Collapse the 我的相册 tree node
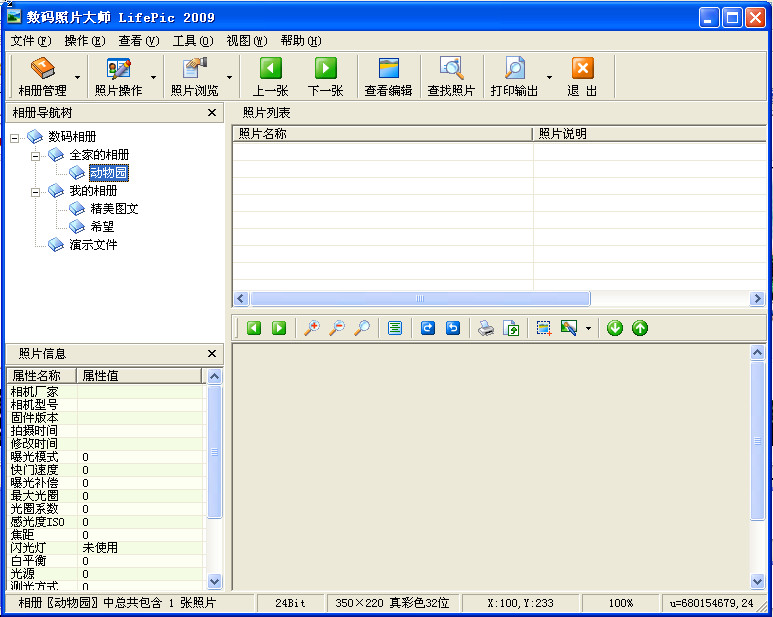Image resolution: width=773 pixels, height=617 pixels. point(35,192)
